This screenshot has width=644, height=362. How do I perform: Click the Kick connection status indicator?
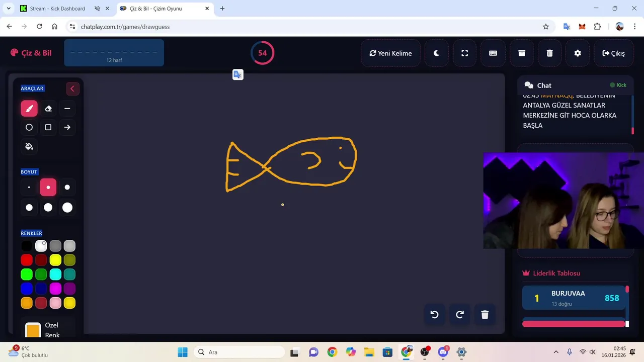618,85
